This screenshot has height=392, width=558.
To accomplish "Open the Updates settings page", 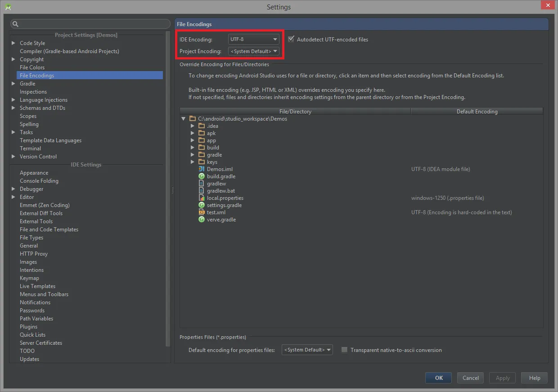I will tap(30, 359).
